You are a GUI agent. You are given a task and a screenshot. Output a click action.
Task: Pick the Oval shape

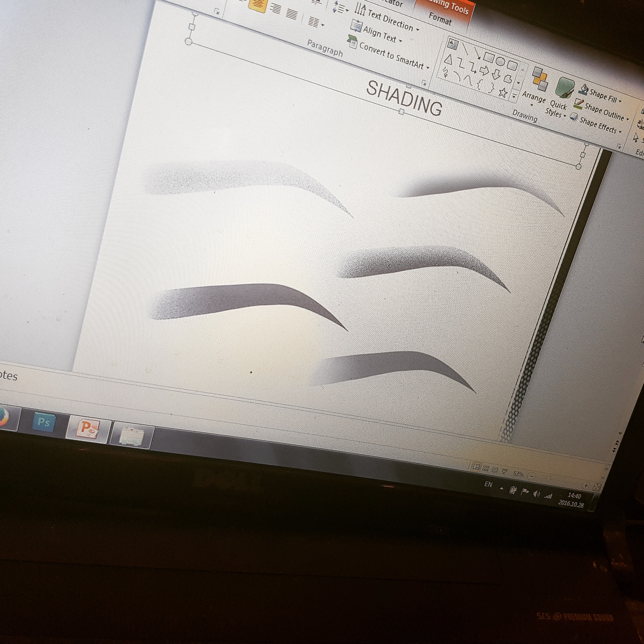pos(500,61)
